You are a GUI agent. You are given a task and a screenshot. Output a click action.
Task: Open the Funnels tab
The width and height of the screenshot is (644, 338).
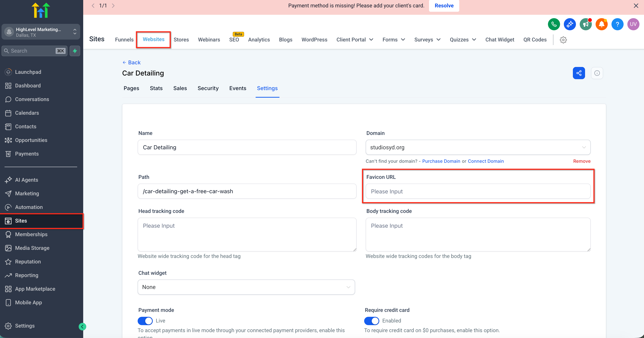(124, 40)
